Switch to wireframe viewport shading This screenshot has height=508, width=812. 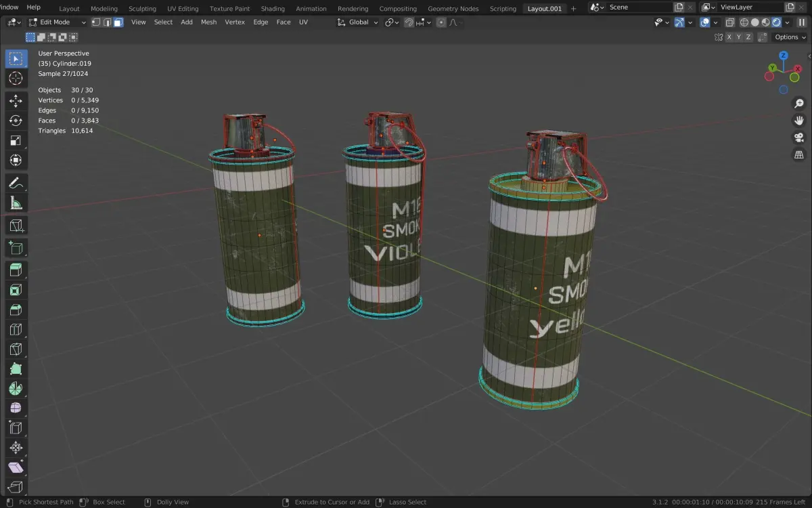[x=745, y=22]
